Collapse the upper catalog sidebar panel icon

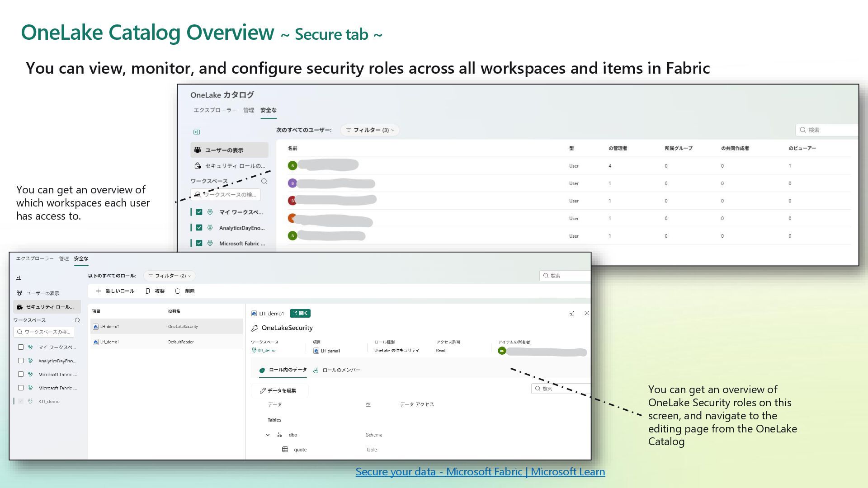point(197,132)
